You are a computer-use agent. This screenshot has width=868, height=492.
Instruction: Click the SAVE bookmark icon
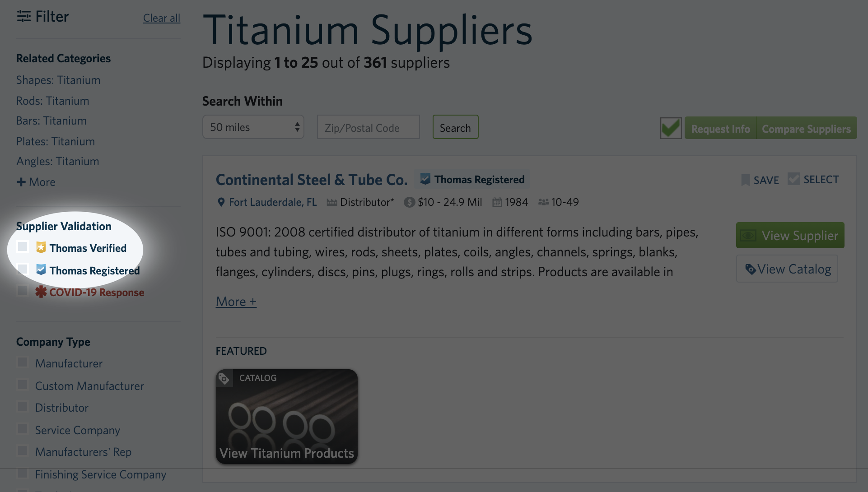pos(746,180)
